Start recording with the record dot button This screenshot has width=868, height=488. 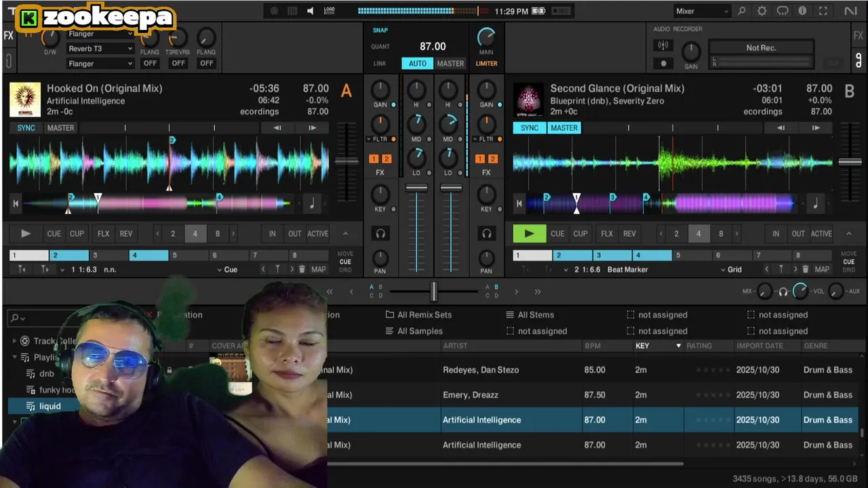(x=663, y=63)
